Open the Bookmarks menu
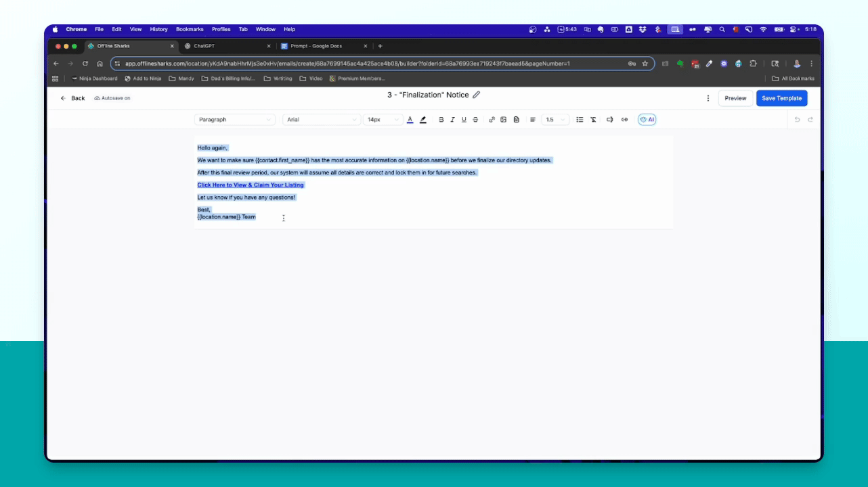This screenshot has height=487, width=868. [x=190, y=29]
